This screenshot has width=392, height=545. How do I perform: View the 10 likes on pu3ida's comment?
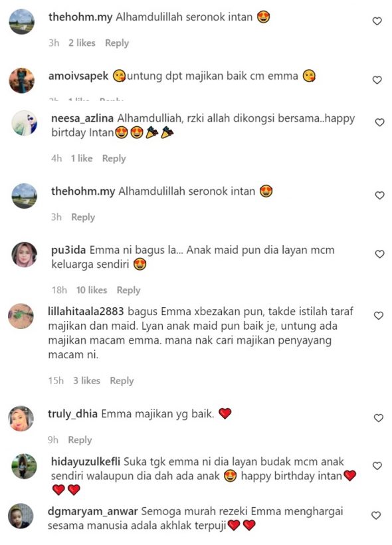92,290
